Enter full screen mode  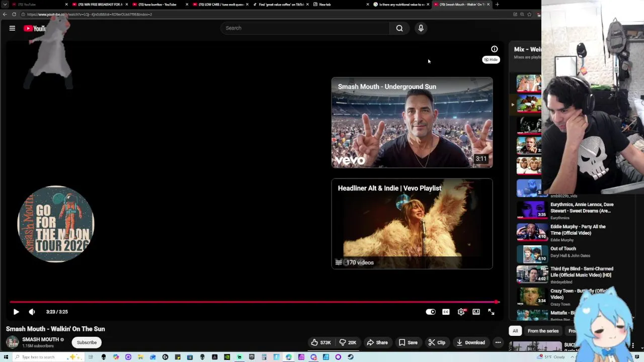click(x=491, y=312)
